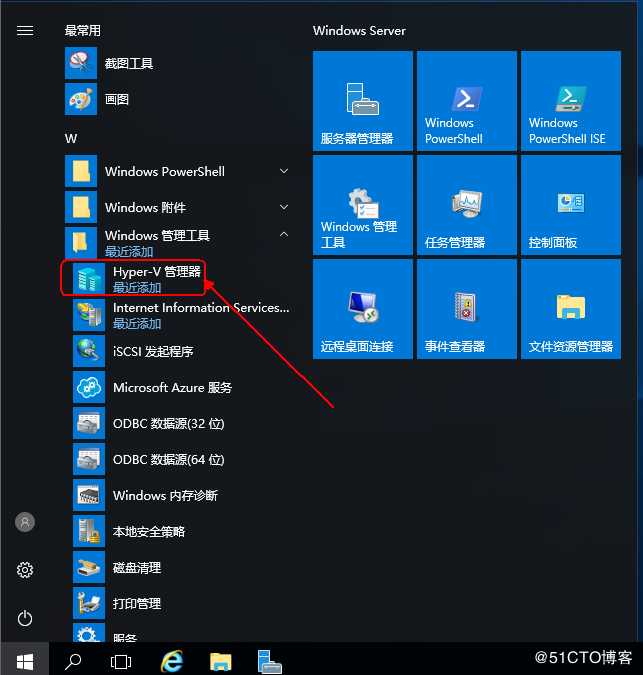Select the 'Hyper-V 管理器' text label
The height and width of the screenshot is (675, 643).
click(x=157, y=272)
